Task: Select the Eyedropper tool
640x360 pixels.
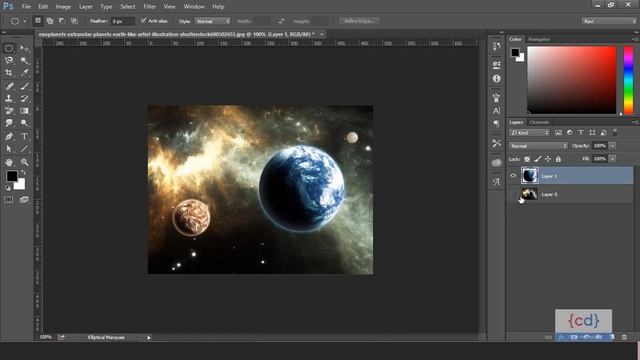Action: [x=24, y=73]
